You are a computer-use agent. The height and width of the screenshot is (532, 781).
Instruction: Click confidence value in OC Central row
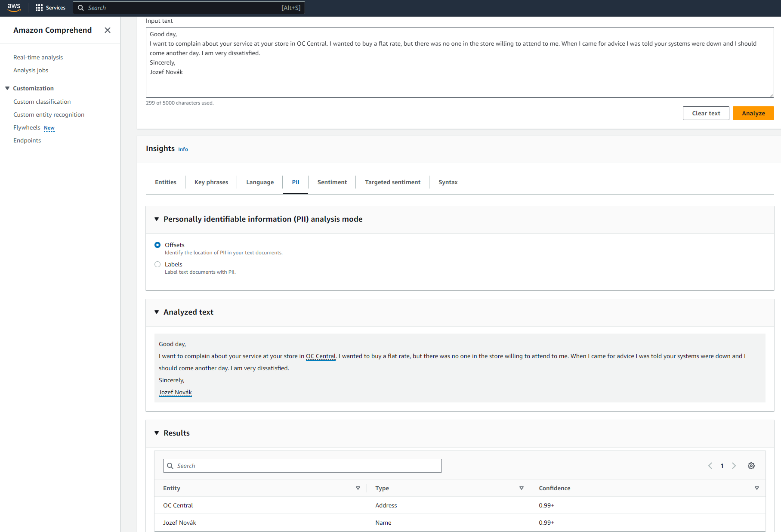tap(546, 505)
